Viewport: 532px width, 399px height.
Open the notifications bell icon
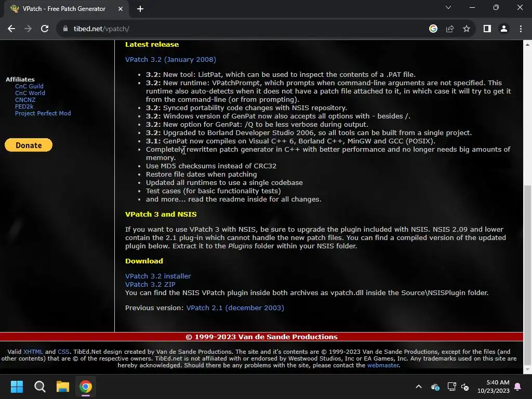pyautogui.click(x=518, y=387)
